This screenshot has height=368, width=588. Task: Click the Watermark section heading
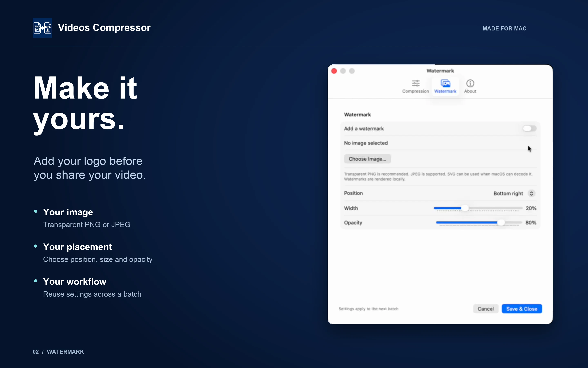coord(357,115)
